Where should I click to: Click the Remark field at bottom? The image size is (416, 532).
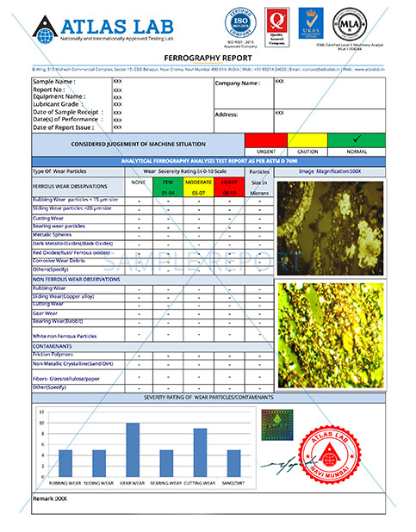pos(208,504)
